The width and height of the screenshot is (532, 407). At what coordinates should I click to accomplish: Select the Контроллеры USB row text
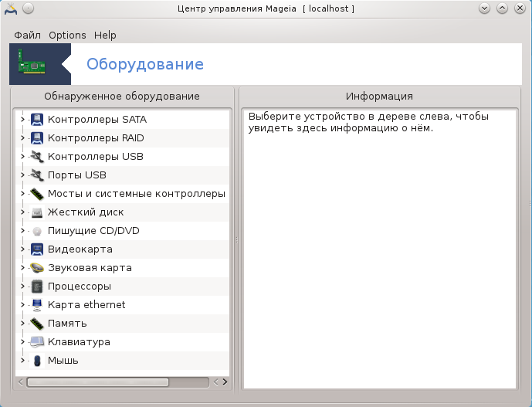pyautogui.click(x=95, y=157)
